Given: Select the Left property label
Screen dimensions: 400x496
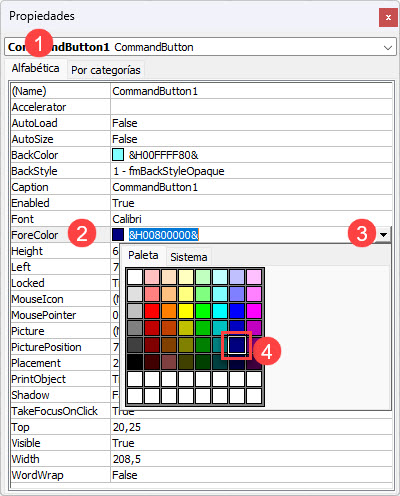Looking at the screenshot, I should tap(21, 267).
